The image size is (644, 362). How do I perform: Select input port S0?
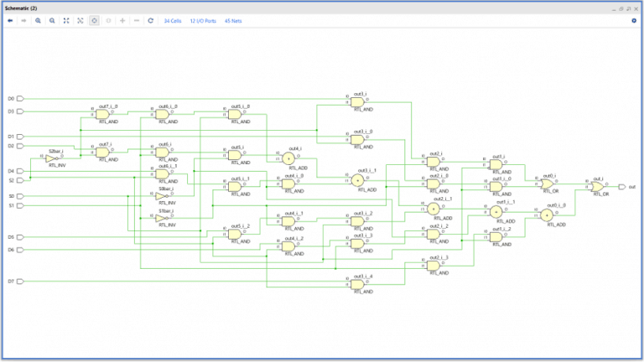point(20,196)
